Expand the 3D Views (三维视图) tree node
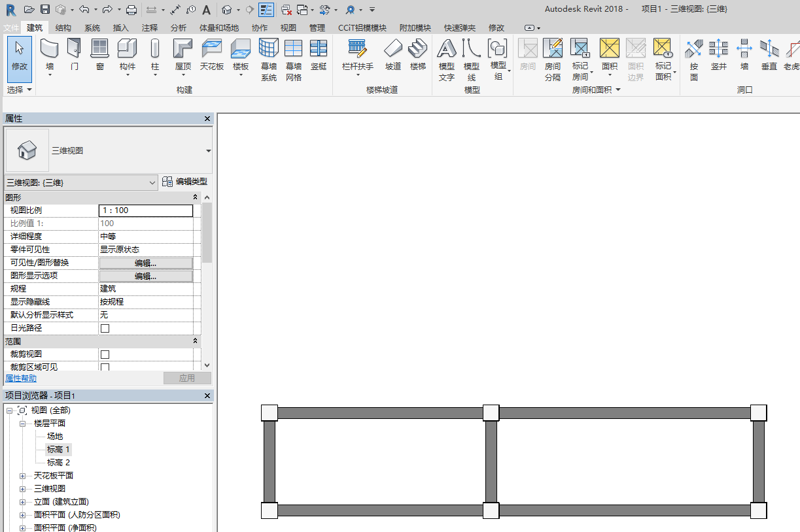This screenshot has height=532, width=800. [23, 489]
